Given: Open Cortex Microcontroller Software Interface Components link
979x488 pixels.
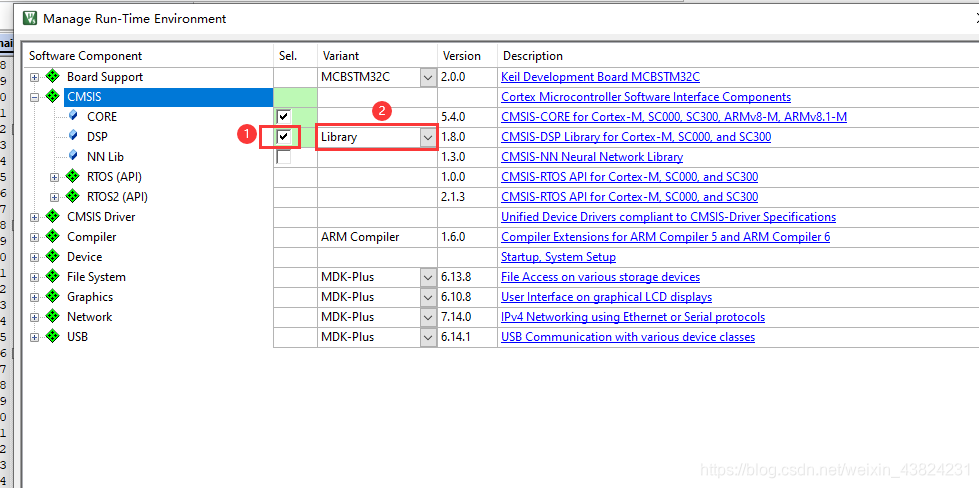Looking at the screenshot, I should tap(646, 97).
